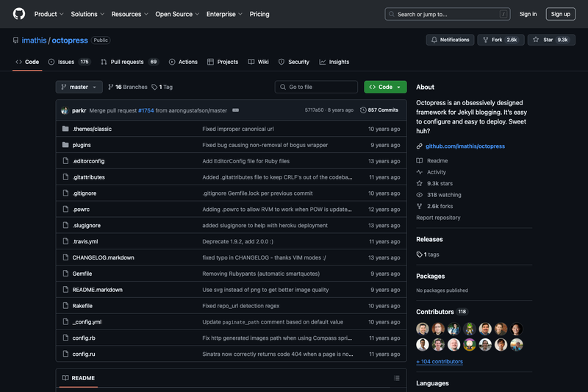
Task: Expand the Open Source menu
Action: [x=177, y=14]
